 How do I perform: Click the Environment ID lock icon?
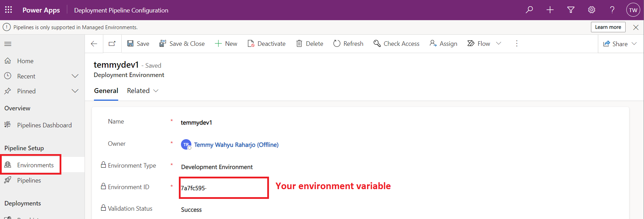[x=103, y=186]
